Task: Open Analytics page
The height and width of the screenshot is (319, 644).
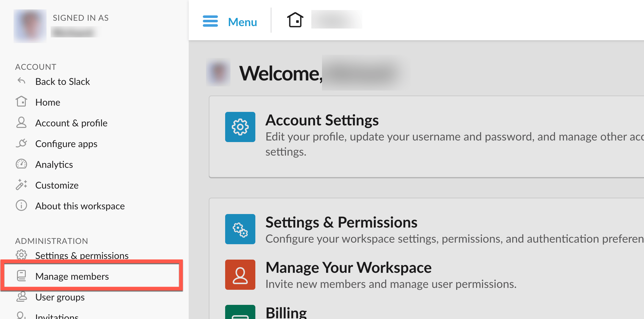Action: pos(54,164)
